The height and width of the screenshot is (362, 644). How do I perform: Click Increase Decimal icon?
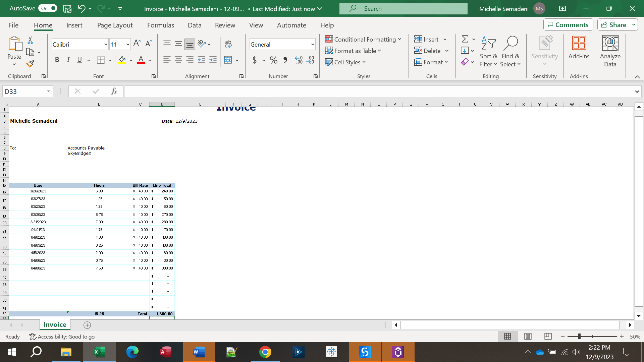[x=299, y=60]
